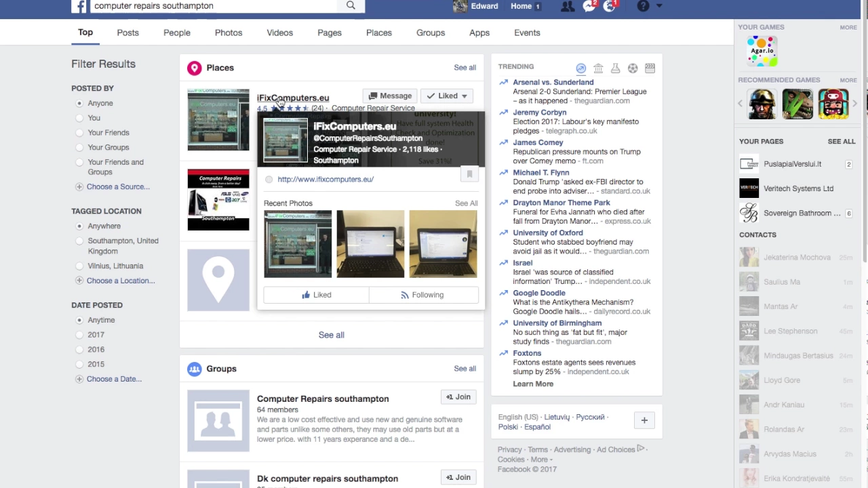This screenshot has width=868, height=488.
Task: Join Computer Repairs southampton group
Action: point(458,397)
